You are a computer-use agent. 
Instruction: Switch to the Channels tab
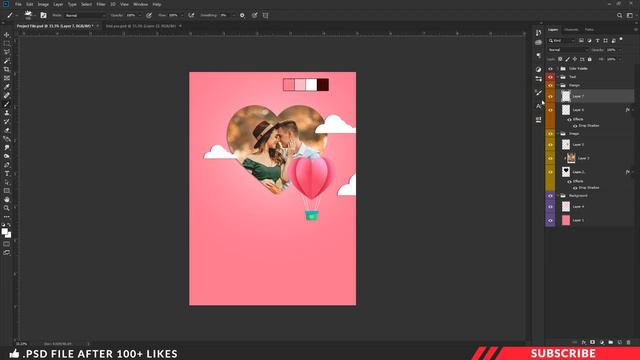[571, 29]
